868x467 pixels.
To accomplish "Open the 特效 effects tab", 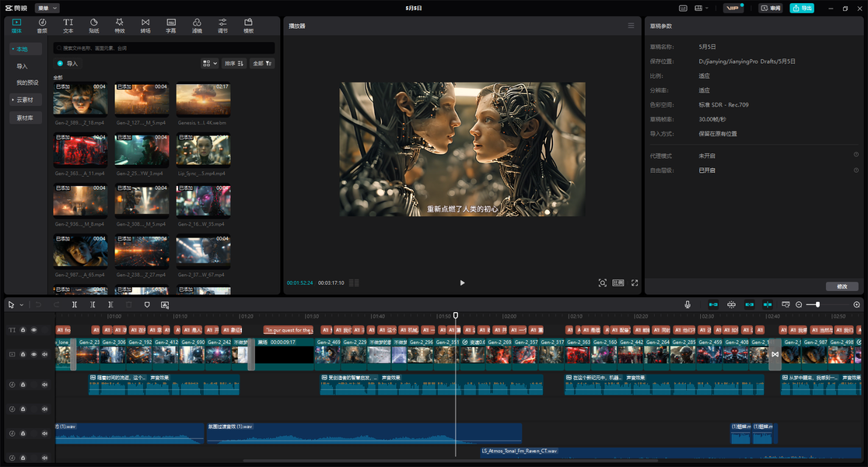I will [120, 26].
